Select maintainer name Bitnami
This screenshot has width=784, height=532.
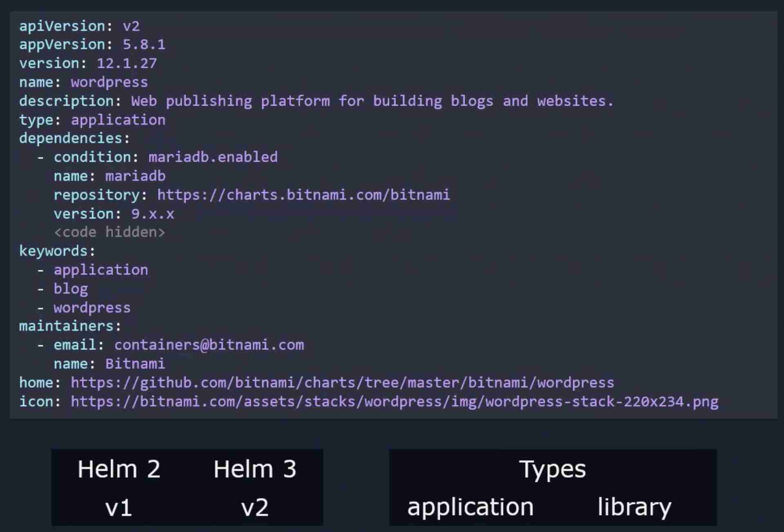135,364
